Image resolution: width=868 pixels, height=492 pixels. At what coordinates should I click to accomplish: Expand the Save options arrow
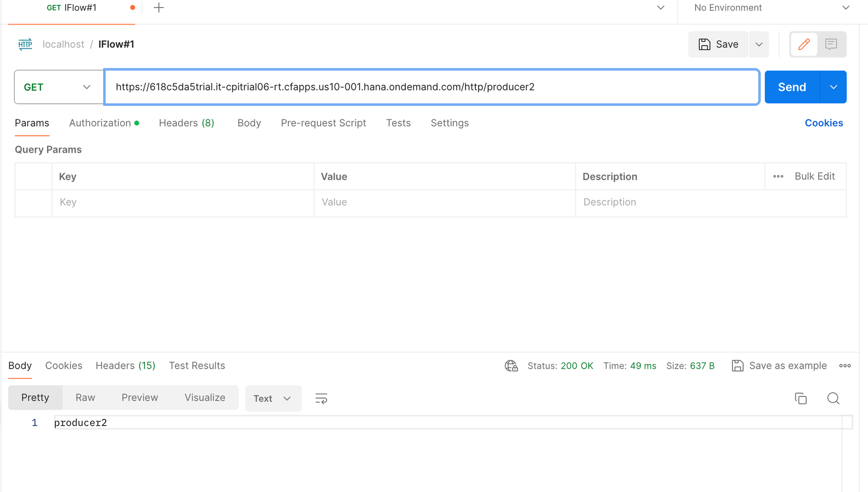759,45
